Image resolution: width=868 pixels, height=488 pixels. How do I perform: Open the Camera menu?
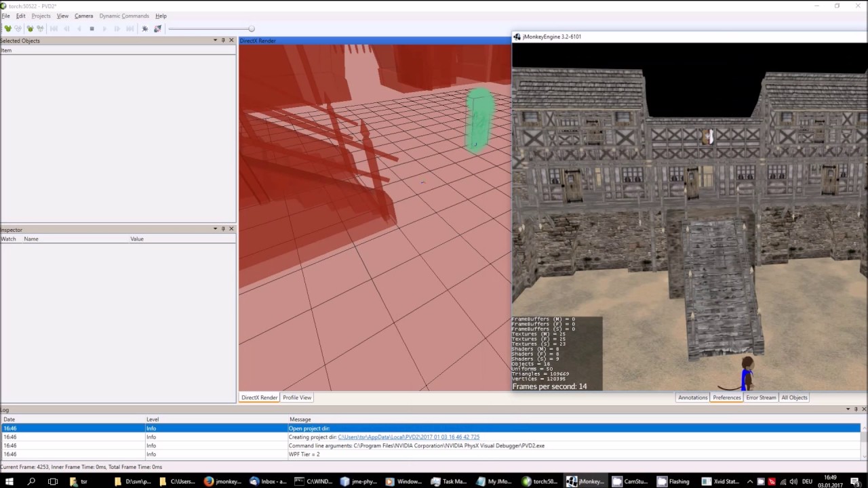(83, 16)
